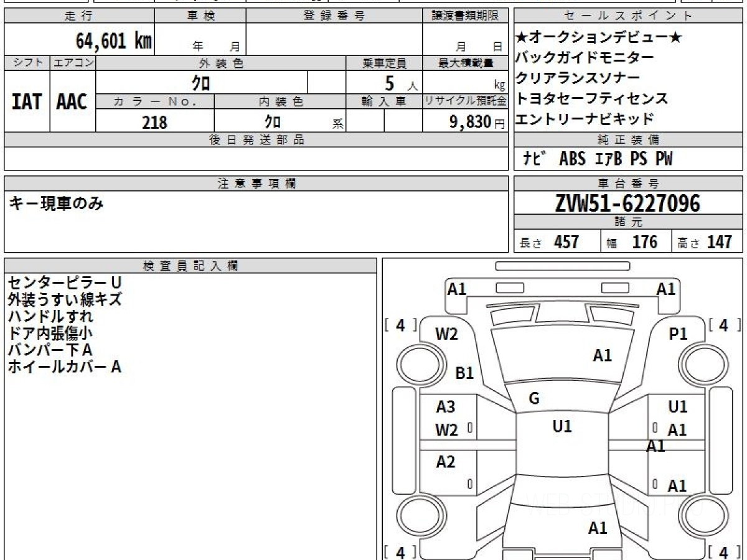Click the 輸入車 header
The width and height of the screenshot is (747, 560).
384,101
